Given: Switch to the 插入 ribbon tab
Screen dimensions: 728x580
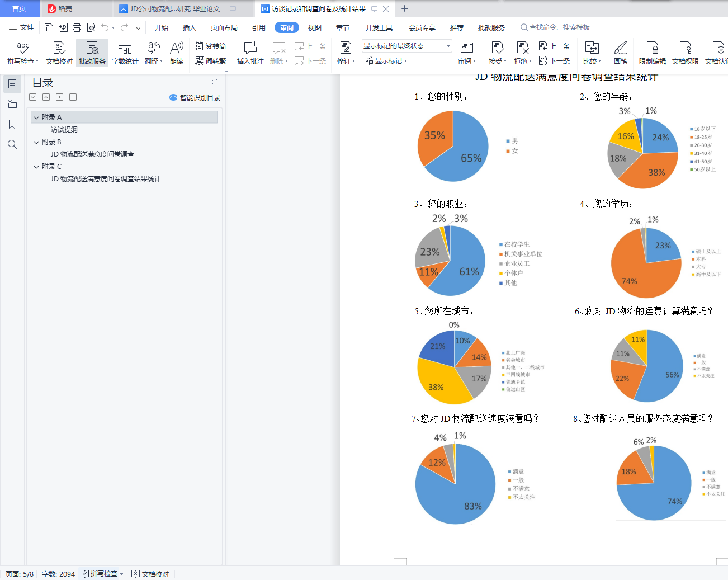Looking at the screenshot, I should [x=190, y=27].
